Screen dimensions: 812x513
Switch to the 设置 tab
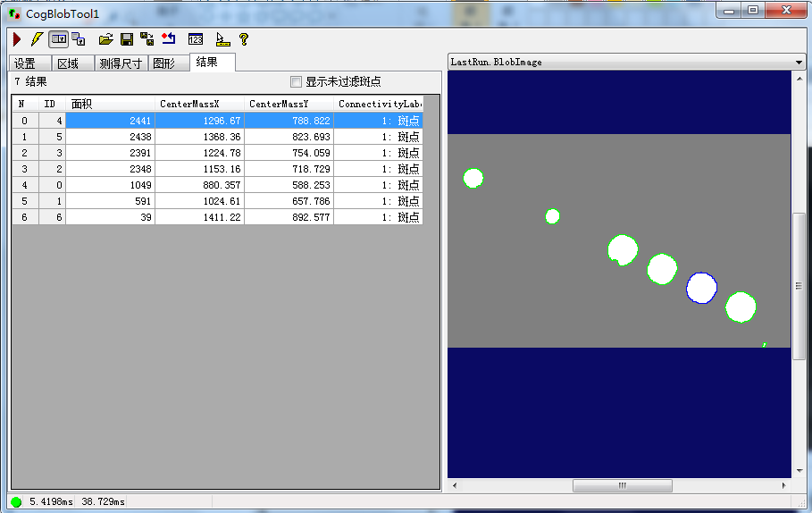coord(25,63)
